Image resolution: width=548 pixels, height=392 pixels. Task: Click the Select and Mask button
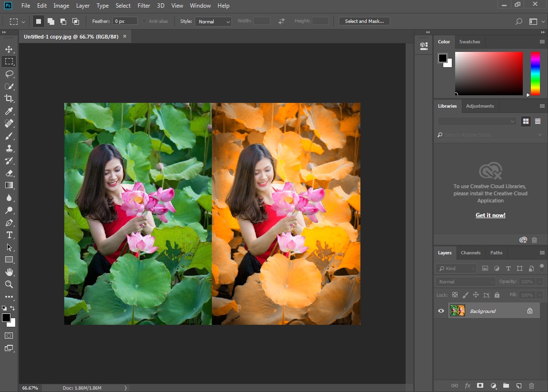click(x=364, y=21)
